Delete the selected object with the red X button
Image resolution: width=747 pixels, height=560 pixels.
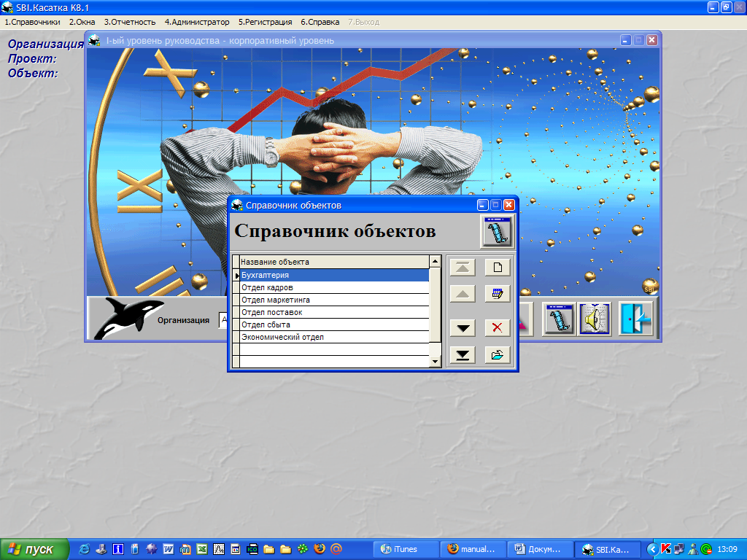[x=498, y=327]
